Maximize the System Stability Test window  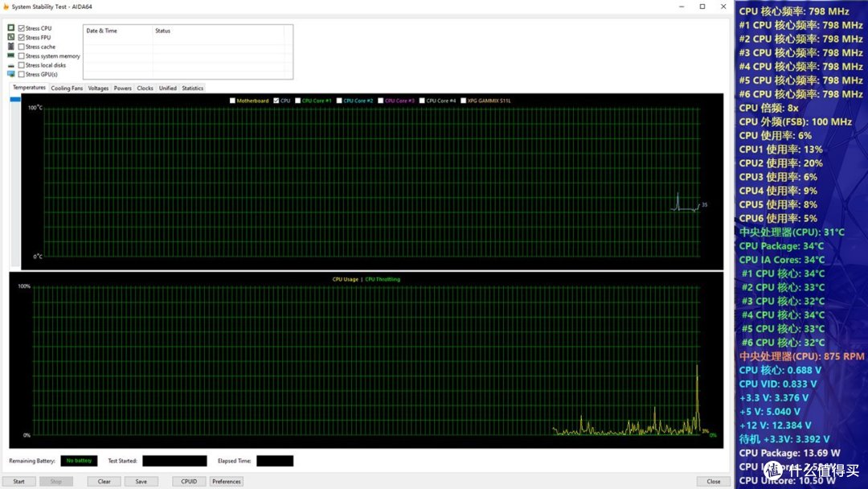point(702,6)
